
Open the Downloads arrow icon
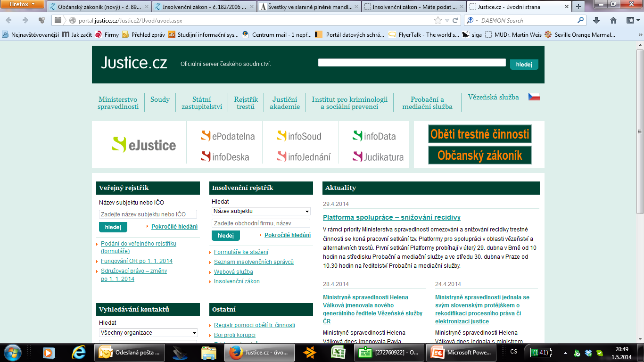596,20
